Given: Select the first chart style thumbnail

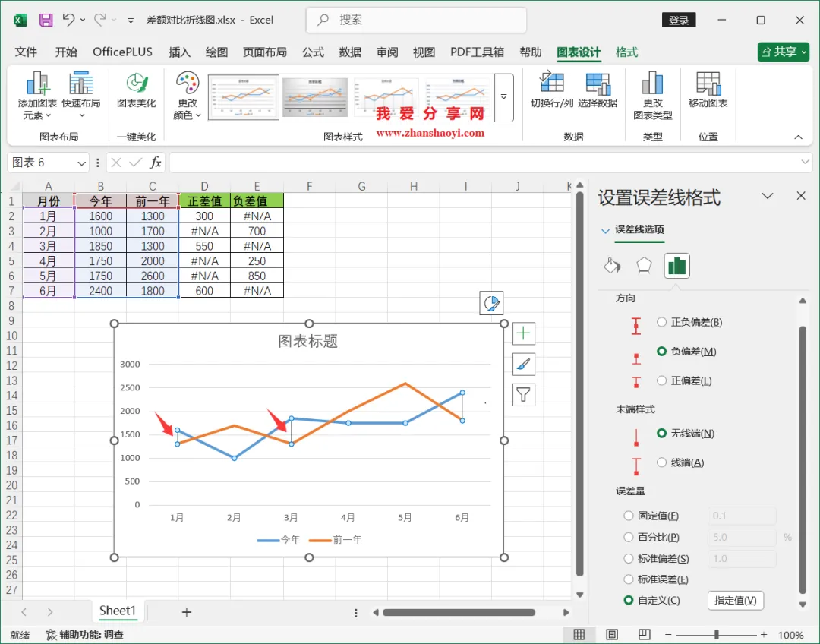Looking at the screenshot, I should point(244,97).
